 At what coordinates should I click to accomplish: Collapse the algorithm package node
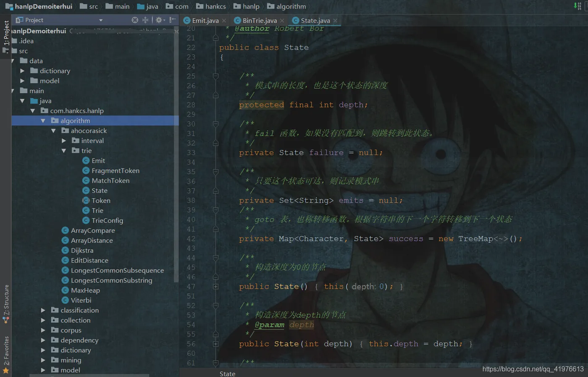[x=43, y=121]
